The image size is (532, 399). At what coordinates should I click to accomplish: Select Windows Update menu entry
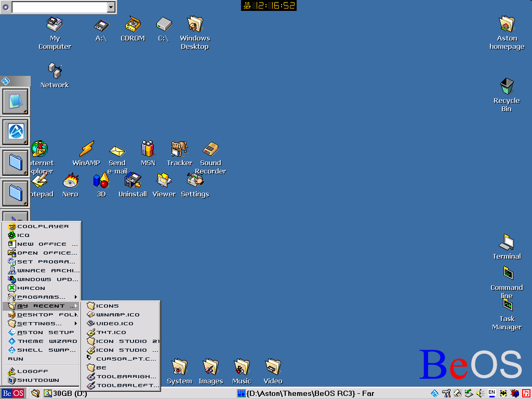(x=42, y=279)
